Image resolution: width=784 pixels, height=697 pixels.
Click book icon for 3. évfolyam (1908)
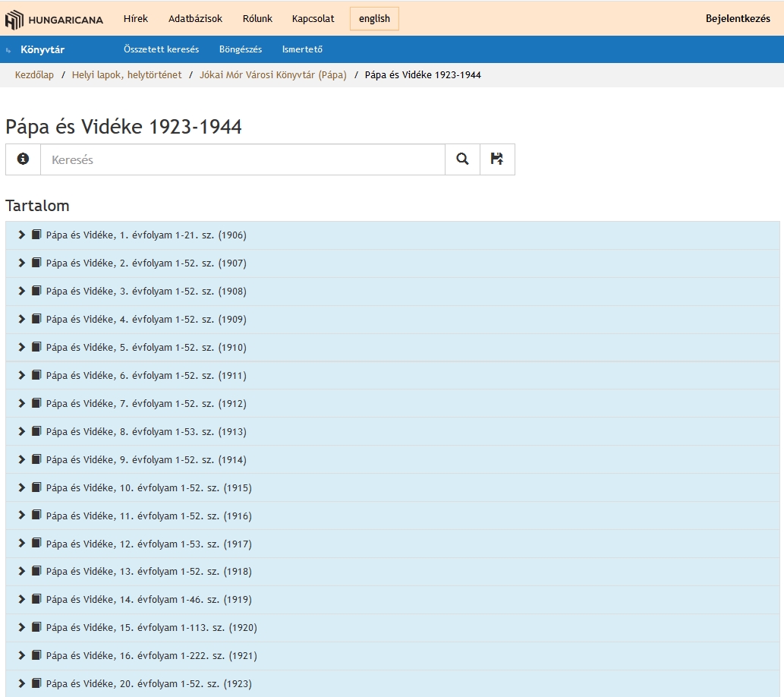click(x=36, y=290)
